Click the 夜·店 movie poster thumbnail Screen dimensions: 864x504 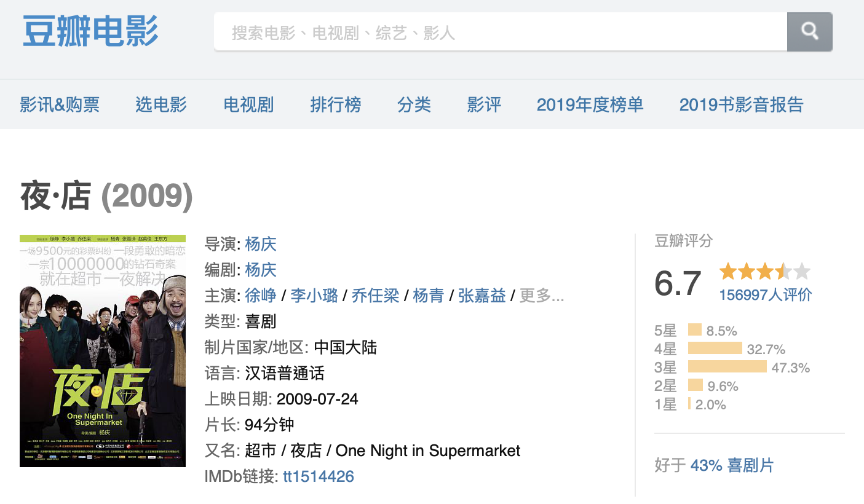point(103,350)
